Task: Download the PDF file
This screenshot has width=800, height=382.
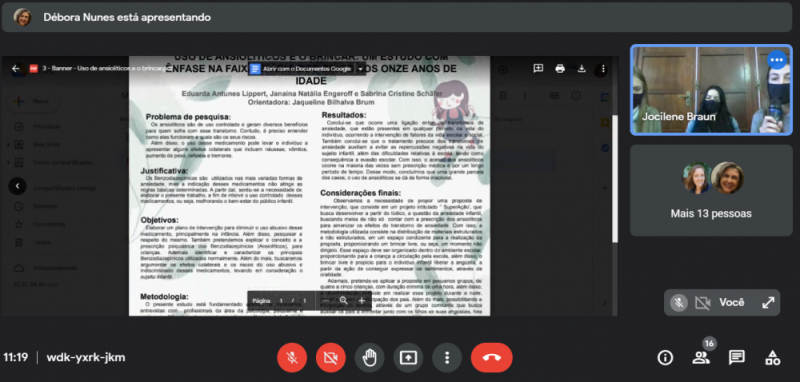Action: tap(581, 68)
